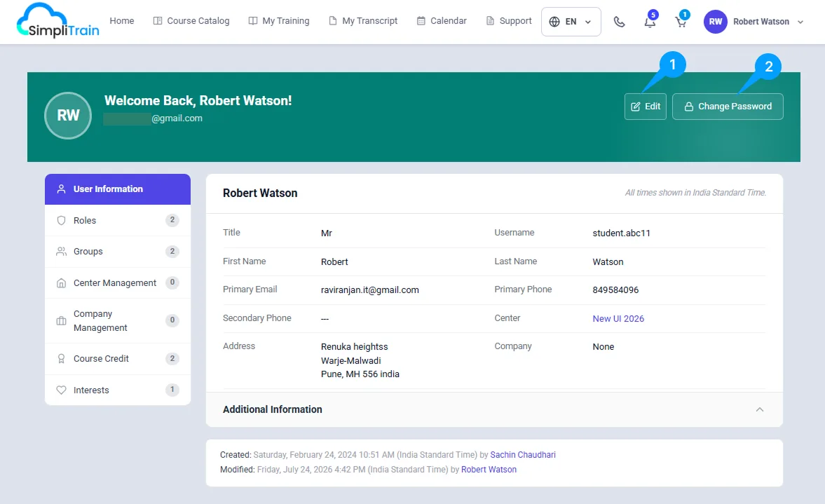Select the Groups sidebar tab

click(x=118, y=252)
